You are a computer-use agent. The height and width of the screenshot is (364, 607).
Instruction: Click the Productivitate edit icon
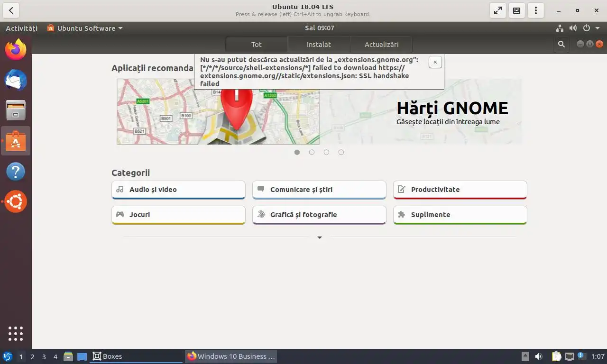402,189
